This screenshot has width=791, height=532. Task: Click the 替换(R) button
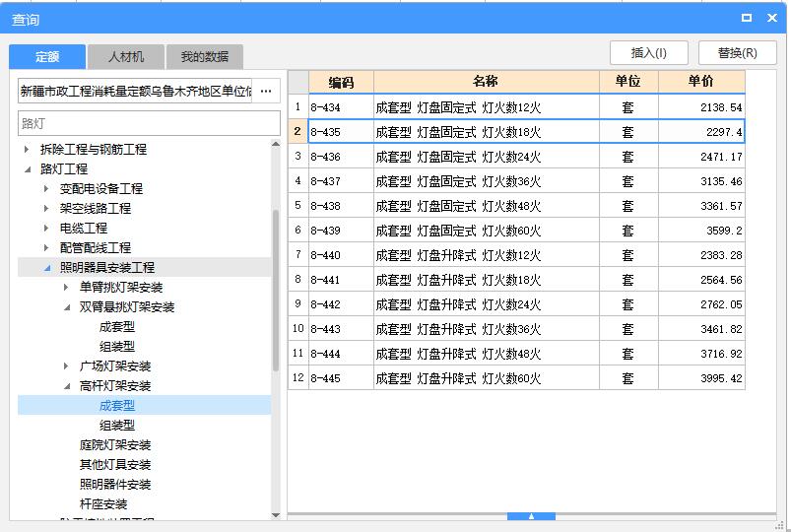click(738, 52)
